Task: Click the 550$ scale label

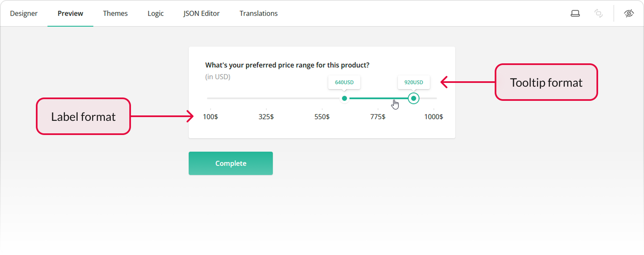Action: (322, 117)
